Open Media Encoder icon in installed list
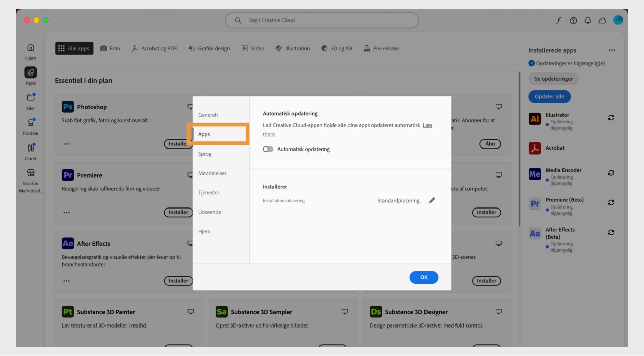Image resolution: width=644 pixels, height=356 pixels. point(535,174)
